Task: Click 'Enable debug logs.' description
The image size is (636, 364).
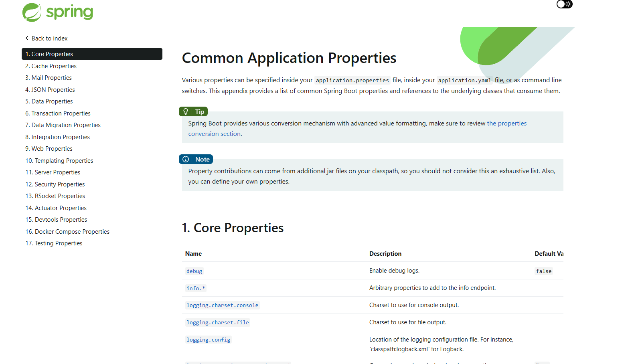Action: 394,271
